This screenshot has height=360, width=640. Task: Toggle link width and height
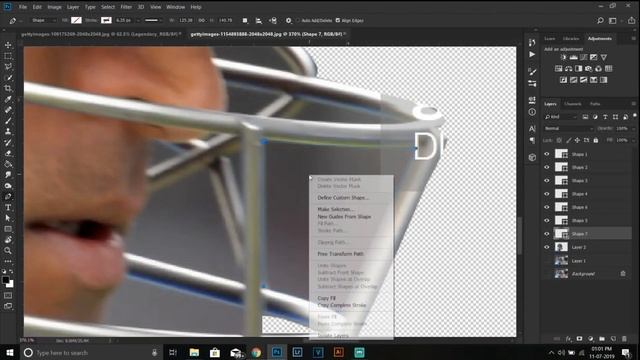pyautogui.click(x=202, y=20)
